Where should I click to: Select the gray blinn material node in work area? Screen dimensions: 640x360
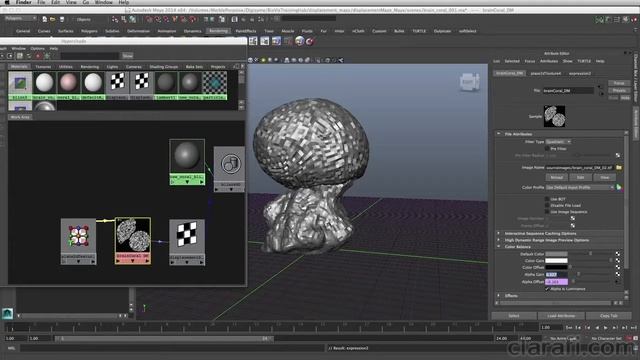click(x=187, y=162)
